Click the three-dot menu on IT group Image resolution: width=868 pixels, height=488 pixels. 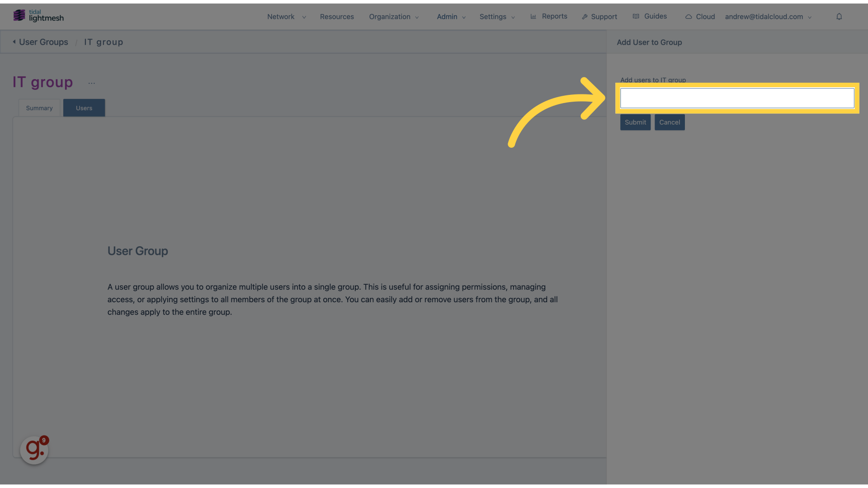(91, 83)
